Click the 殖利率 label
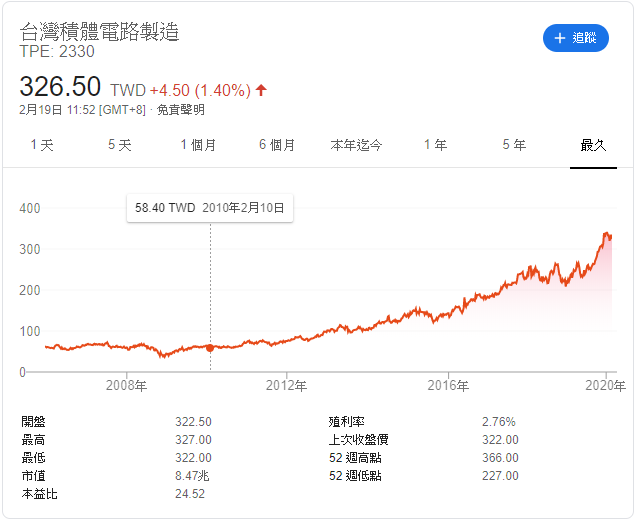The image size is (636, 519). point(346,422)
